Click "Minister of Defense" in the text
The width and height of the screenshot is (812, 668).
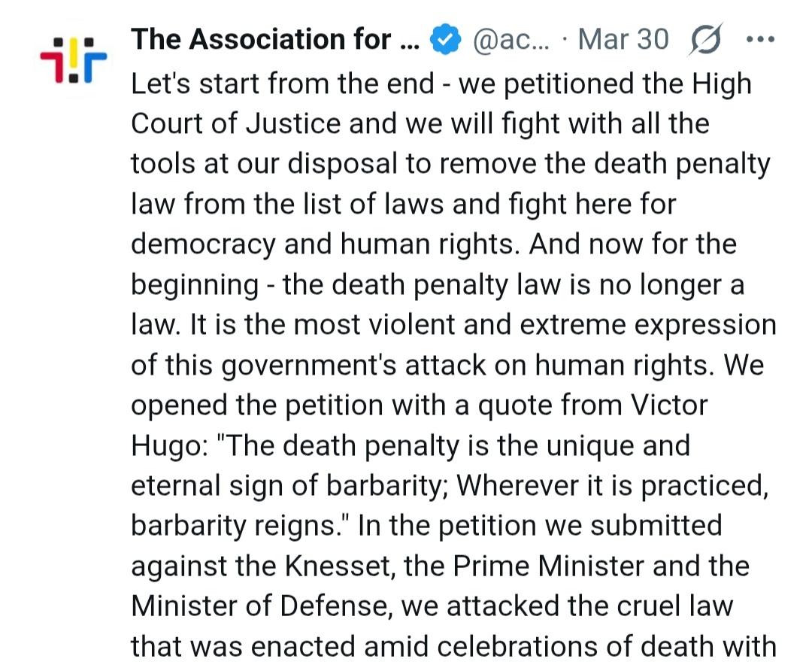tap(242, 606)
